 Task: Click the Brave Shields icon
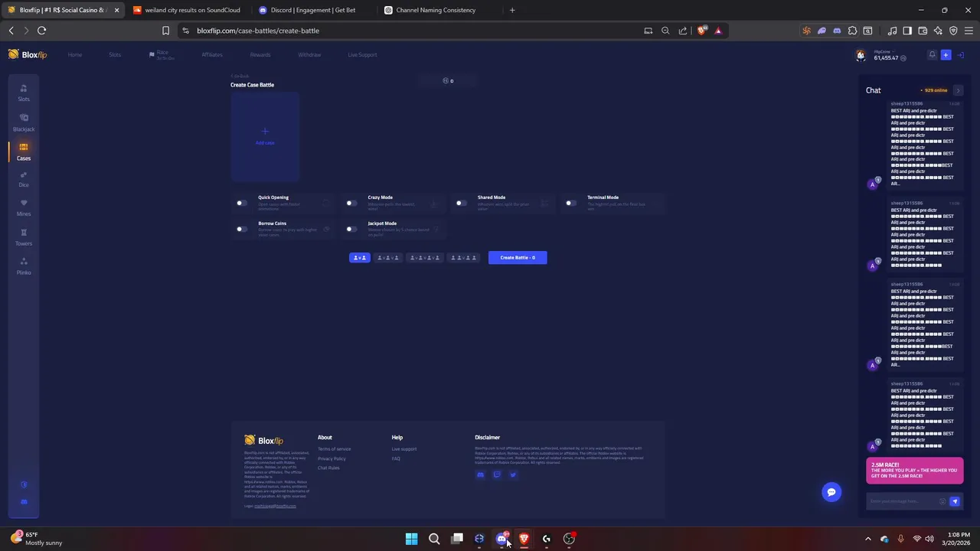[x=702, y=31]
